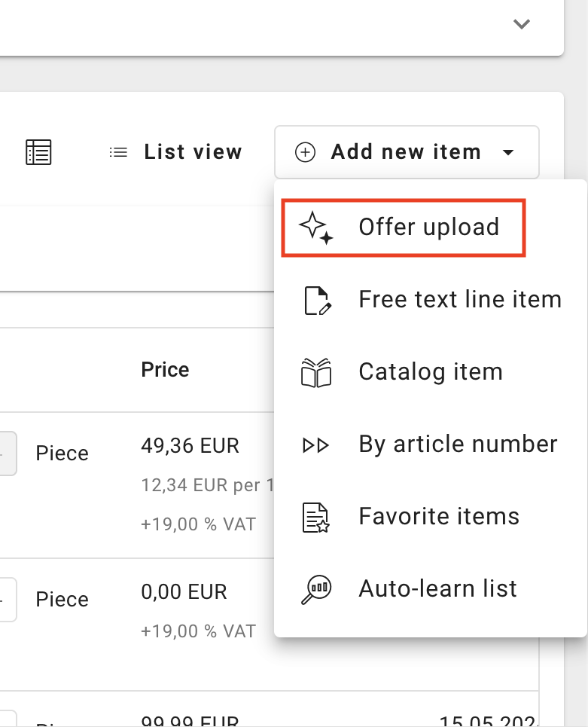Click the double-arrow By article number icon

pyautogui.click(x=316, y=445)
